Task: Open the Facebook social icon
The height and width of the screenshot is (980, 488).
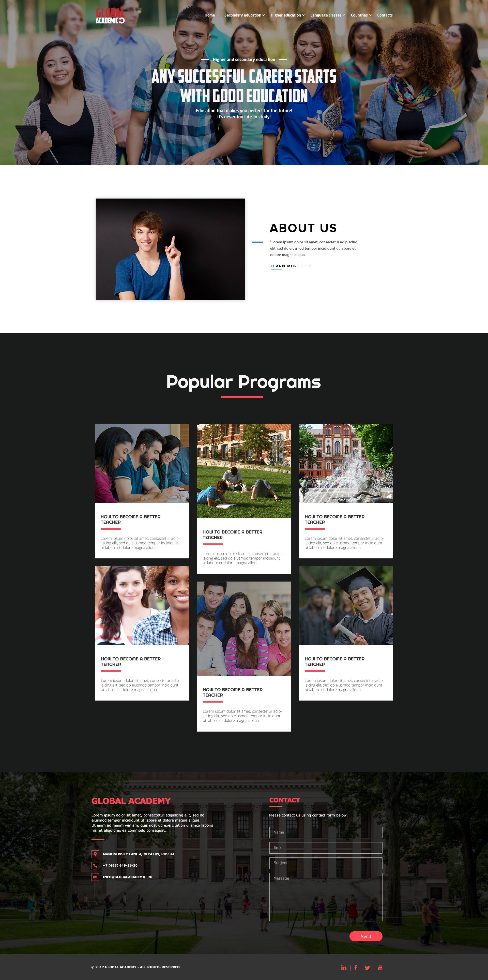Action: [x=356, y=968]
